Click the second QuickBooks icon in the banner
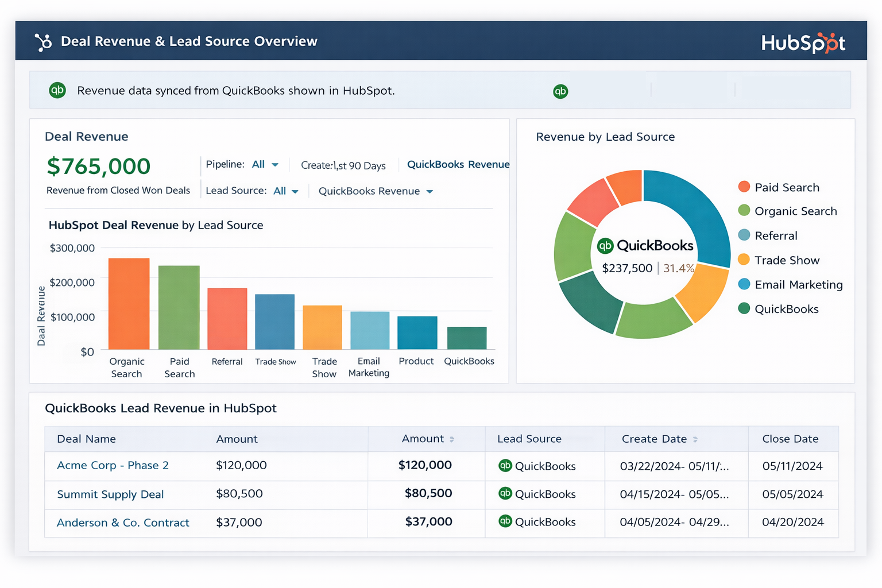The image size is (882, 588). click(560, 91)
